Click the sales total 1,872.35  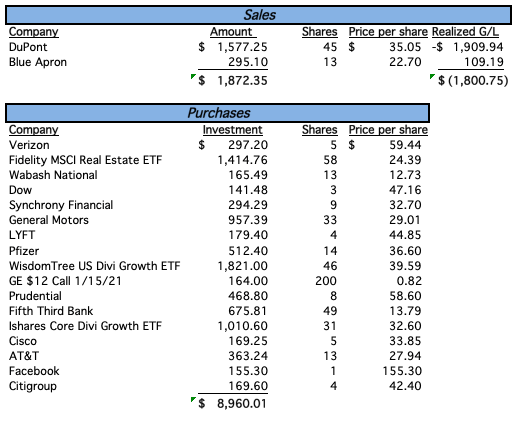242,81
